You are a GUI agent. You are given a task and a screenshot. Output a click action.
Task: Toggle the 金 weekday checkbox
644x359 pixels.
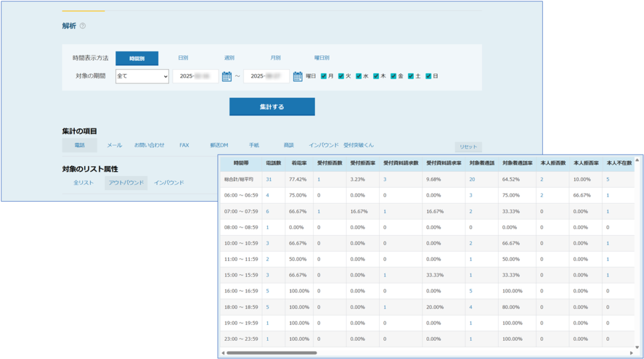coord(394,76)
